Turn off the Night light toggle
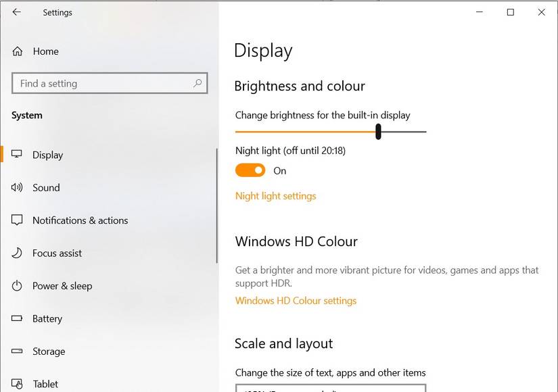Image resolution: width=558 pixels, height=392 pixels. coord(250,170)
